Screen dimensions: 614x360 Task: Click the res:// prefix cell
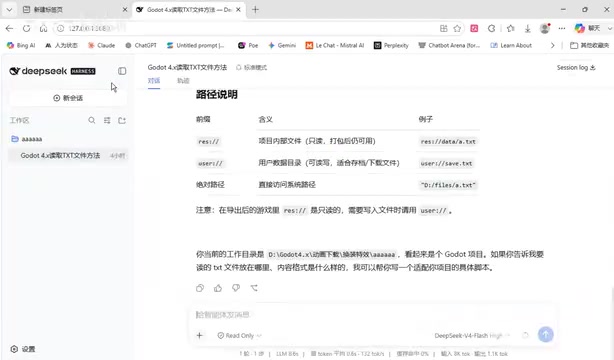[x=209, y=141]
